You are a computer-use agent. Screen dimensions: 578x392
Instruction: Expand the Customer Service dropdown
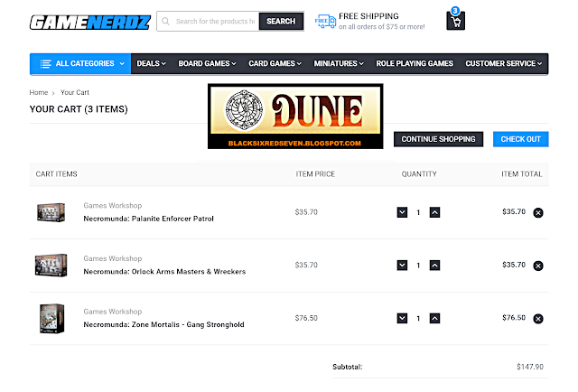pos(504,64)
